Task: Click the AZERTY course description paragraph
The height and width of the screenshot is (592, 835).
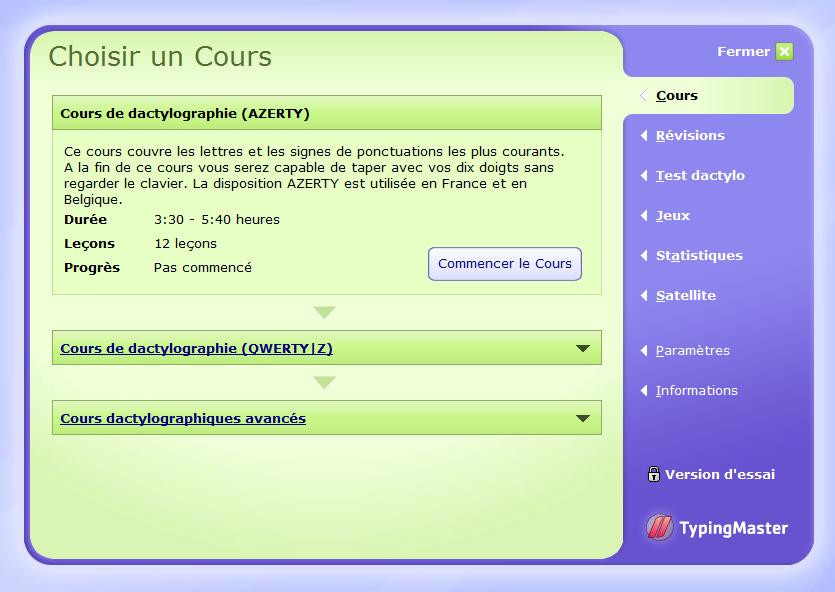Action: (314, 176)
